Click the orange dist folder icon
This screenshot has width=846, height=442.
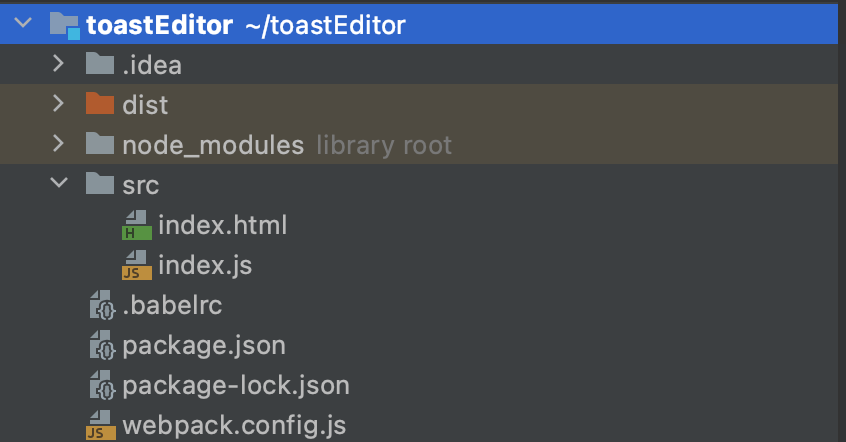point(100,103)
